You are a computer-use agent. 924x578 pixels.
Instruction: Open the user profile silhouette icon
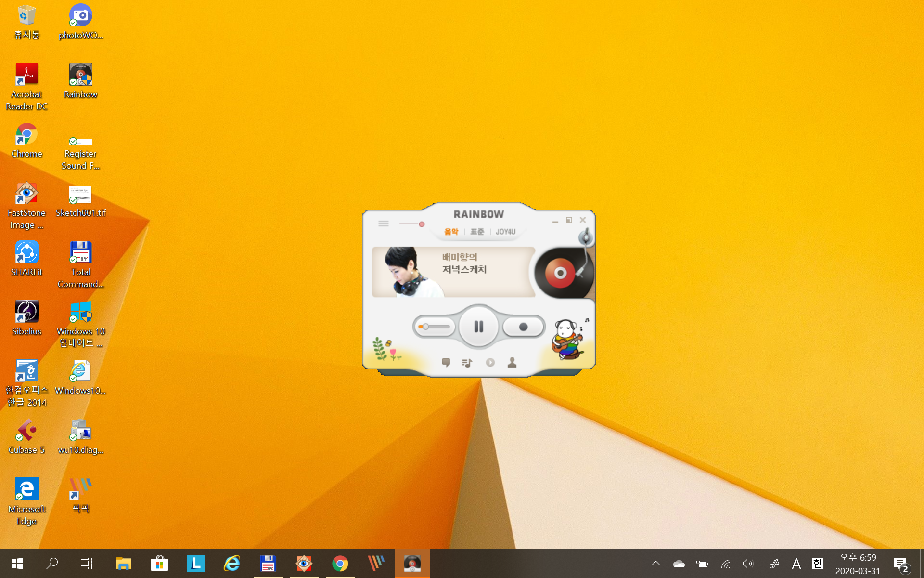tap(512, 362)
